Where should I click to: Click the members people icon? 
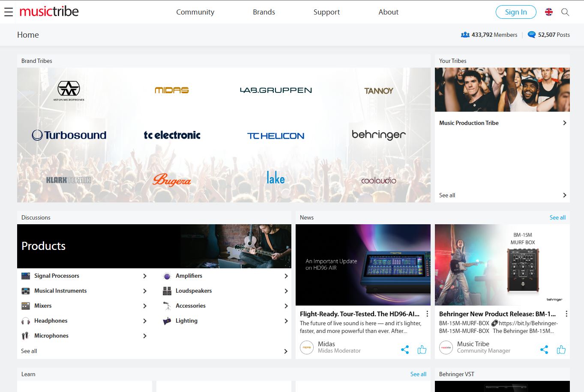465,35
